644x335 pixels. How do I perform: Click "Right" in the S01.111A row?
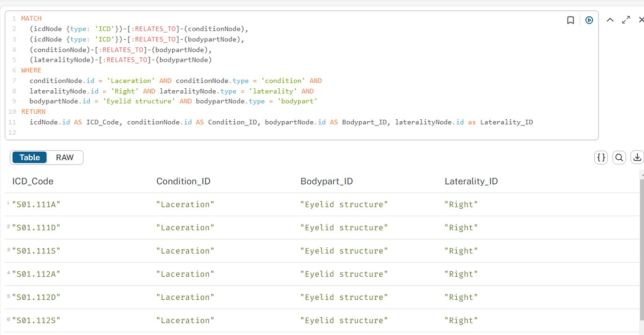[x=461, y=204]
